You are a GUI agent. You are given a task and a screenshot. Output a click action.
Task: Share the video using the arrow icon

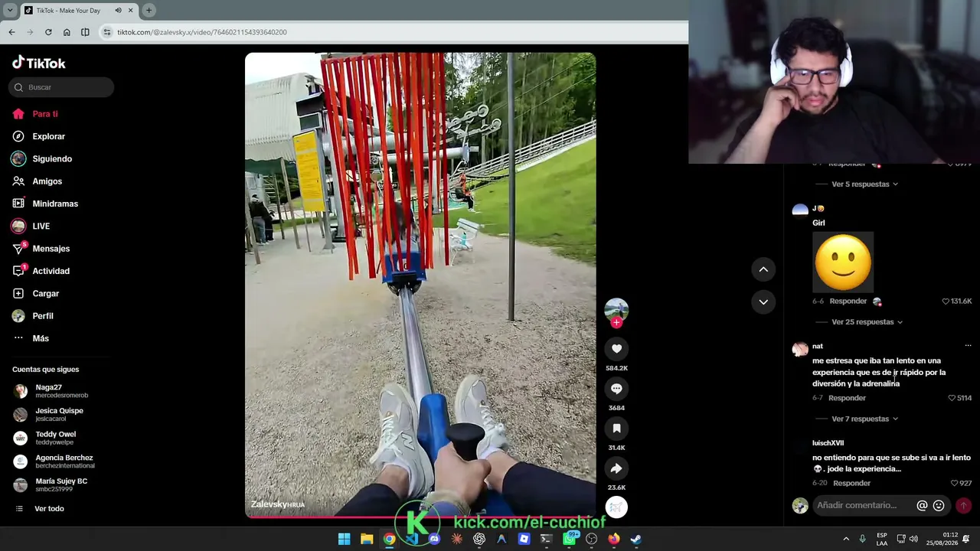(x=616, y=468)
